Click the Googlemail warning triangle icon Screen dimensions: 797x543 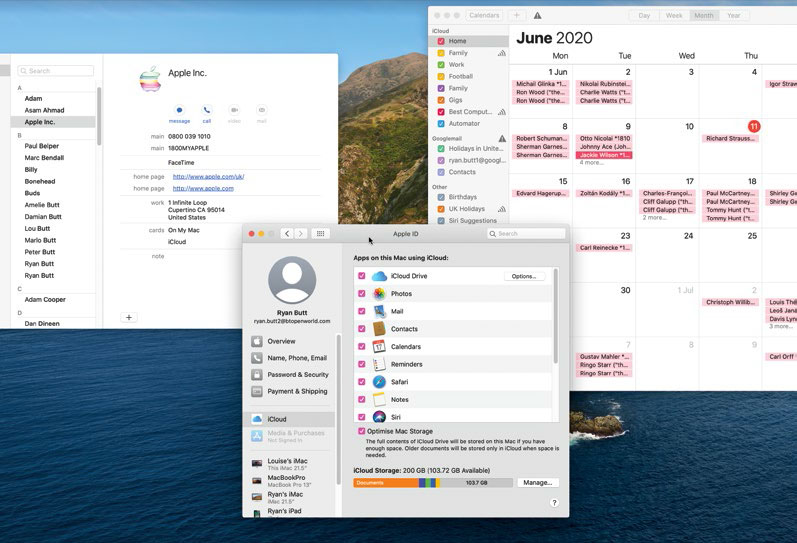point(502,138)
